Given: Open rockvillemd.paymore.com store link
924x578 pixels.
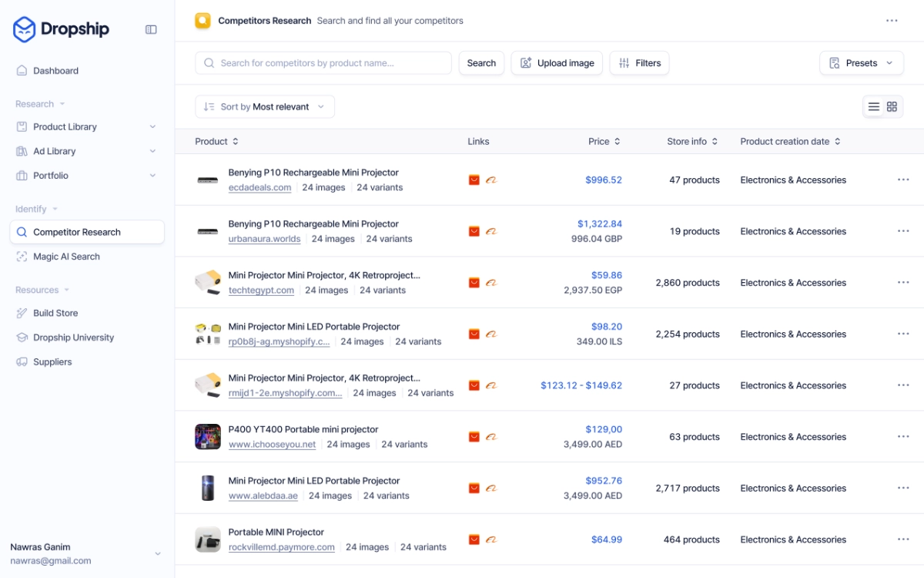Looking at the screenshot, I should point(281,547).
